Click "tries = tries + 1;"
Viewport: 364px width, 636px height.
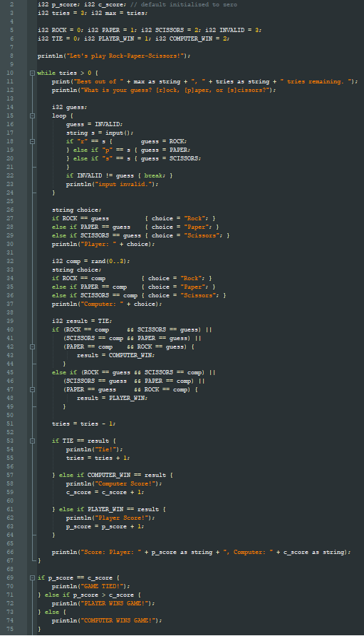[98, 458]
